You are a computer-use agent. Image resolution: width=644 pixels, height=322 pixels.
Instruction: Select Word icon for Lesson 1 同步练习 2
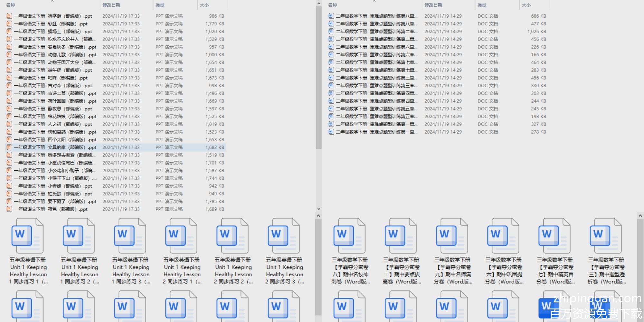click(x=79, y=236)
